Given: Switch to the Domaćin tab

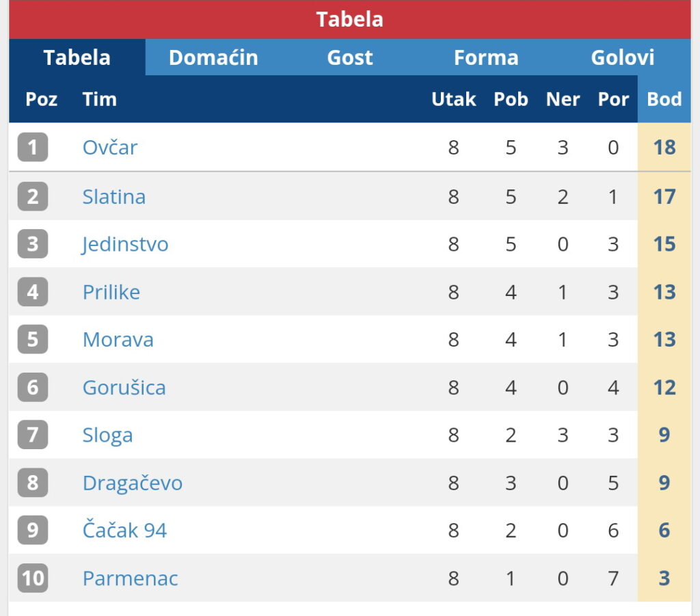Looking at the screenshot, I should click(213, 57).
